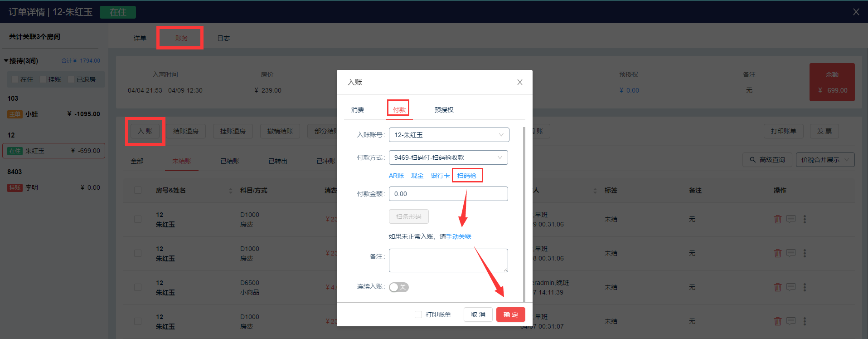This screenshot has height=339, width=868.
Task: Delete the last D1000 row with trash icon
Action: (x=778, y=321)
